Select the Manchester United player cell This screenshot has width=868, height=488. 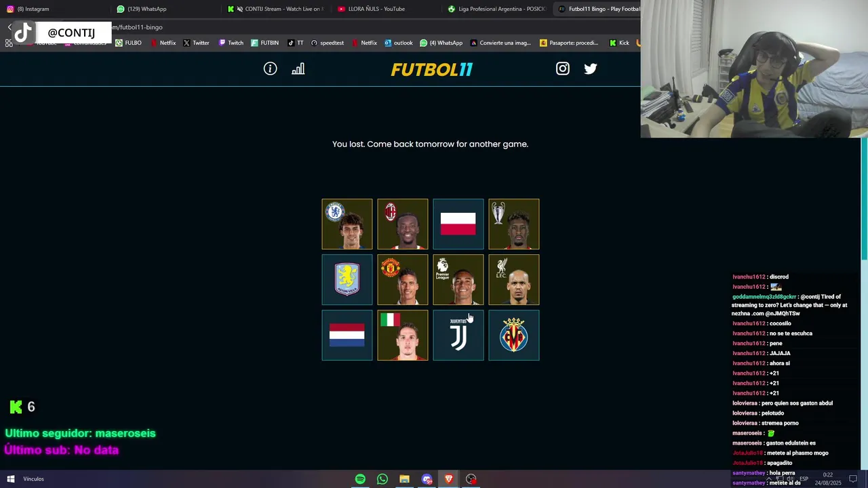tap(403, 279)
